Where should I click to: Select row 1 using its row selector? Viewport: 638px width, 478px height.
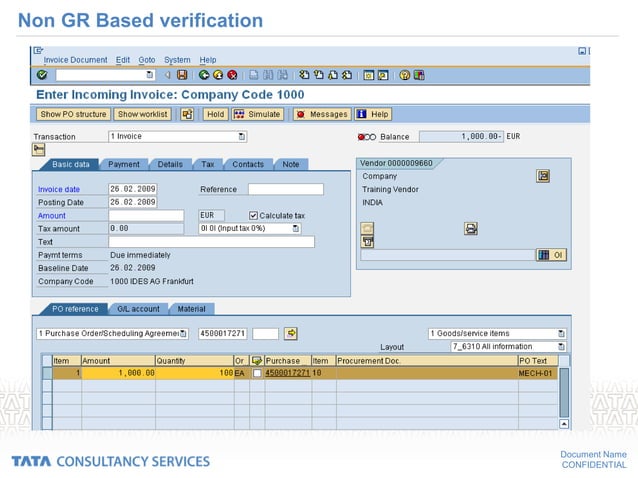coord(47,373)
